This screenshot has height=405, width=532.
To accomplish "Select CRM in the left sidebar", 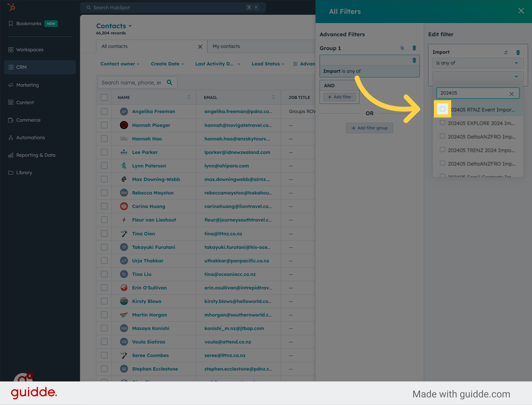I will (x=22, y=67).
